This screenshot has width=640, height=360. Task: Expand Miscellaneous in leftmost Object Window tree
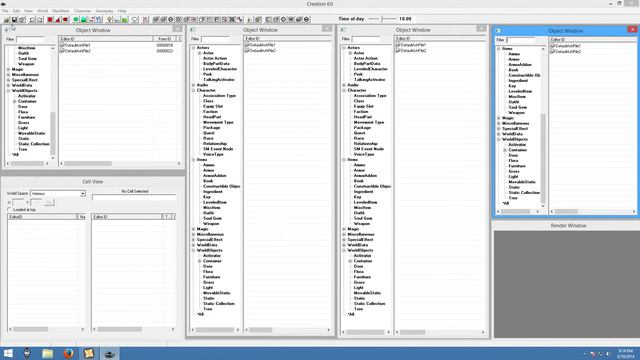click(x=9, y=75)
